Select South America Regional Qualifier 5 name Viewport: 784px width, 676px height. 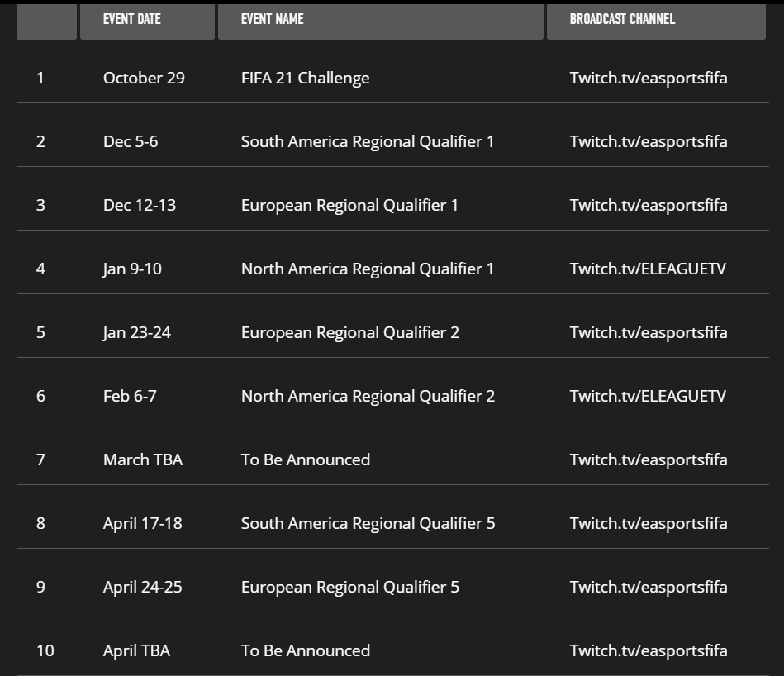pyautogui.click(x=368, y=523)
